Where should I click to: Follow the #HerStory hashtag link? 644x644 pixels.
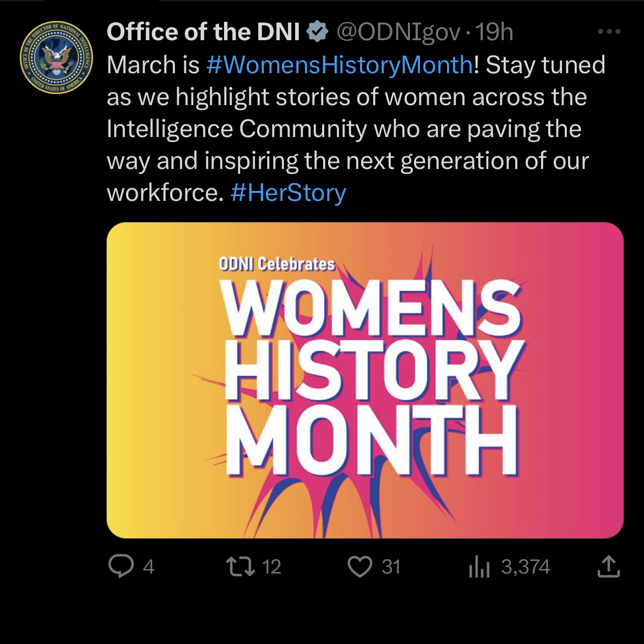[x=288, y=193]
